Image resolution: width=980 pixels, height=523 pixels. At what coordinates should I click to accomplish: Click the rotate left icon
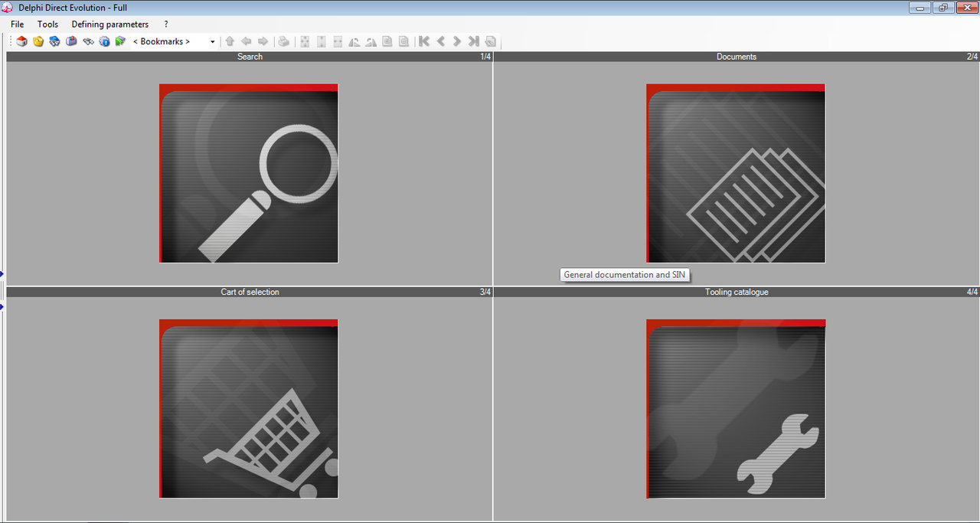354,41
